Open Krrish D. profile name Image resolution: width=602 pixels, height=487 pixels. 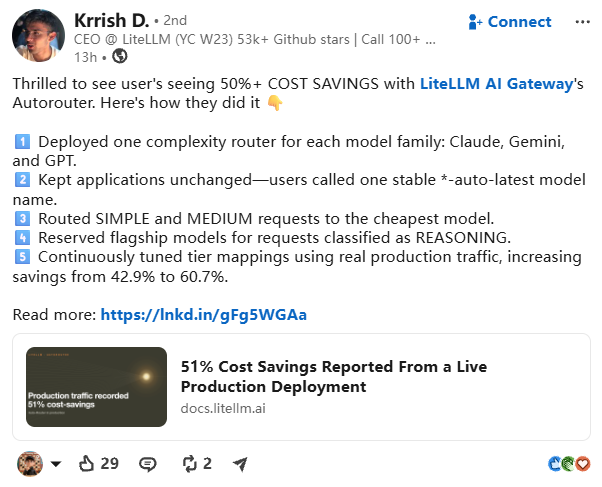point(111,20)
